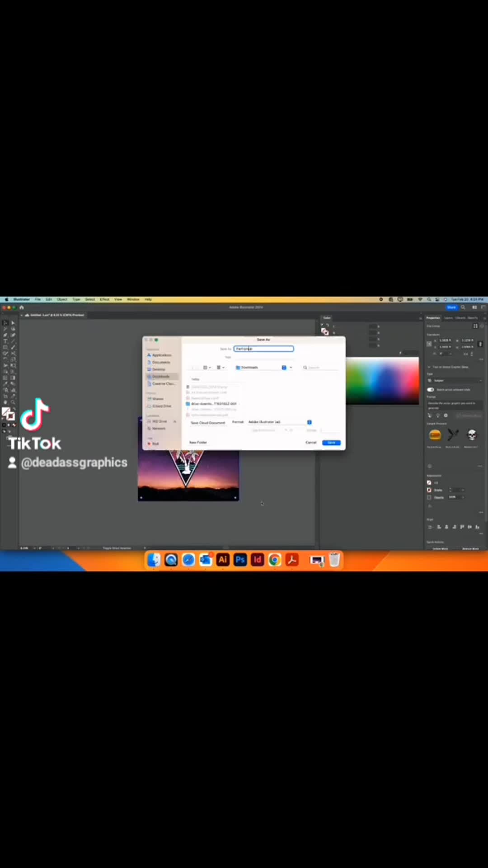The width and height of the screenshot is (488, 868).
Task: Select the Zoom tool
Action: [13, 402]
